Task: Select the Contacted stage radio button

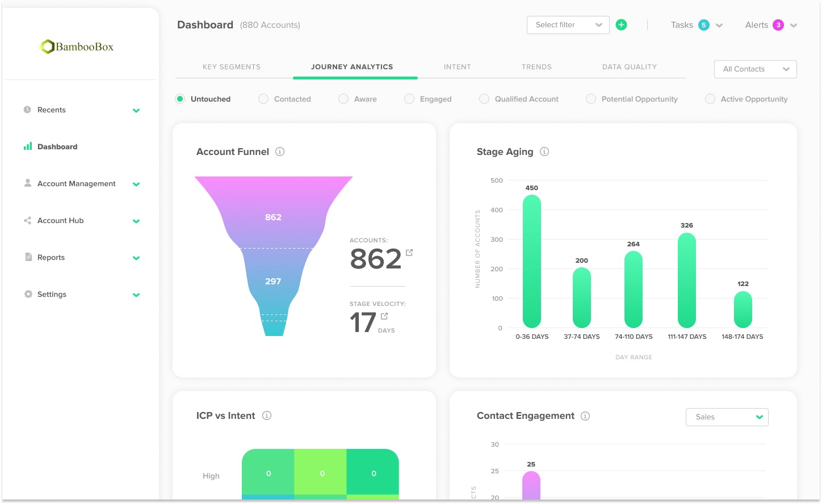Action: (x=263, y=99)
